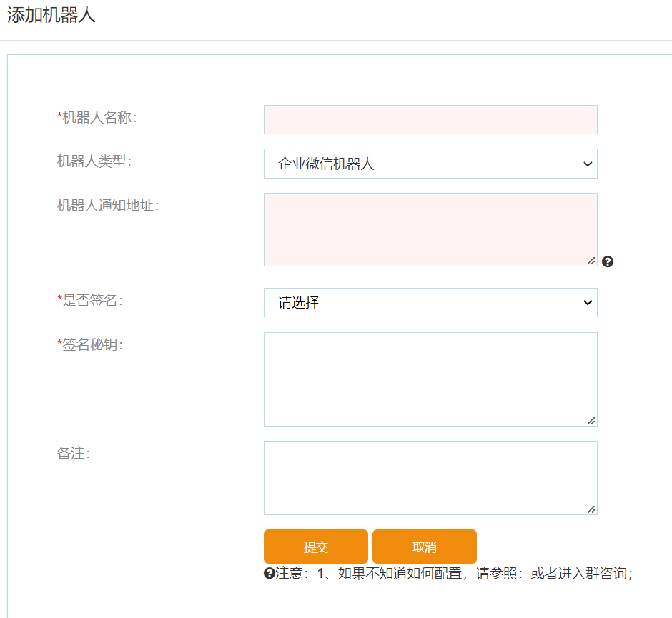Click inside the 备注 text area
This screenshot has height=618, width=672.
(429, 477)
